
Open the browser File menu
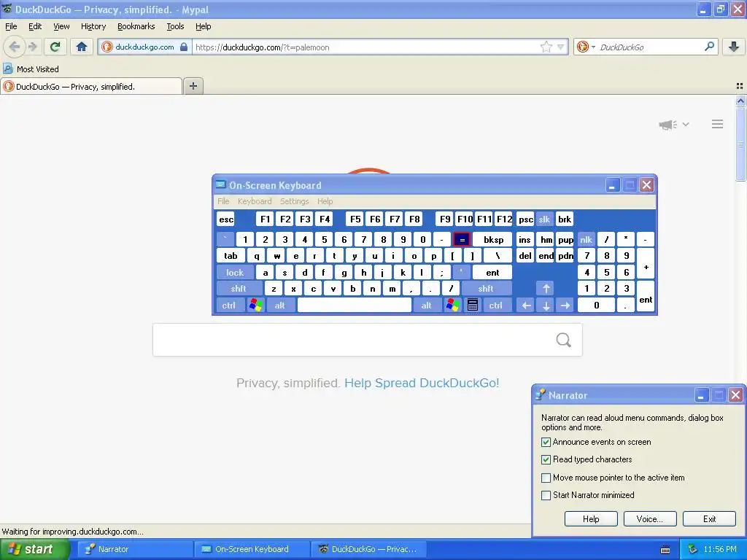point(11,26)
